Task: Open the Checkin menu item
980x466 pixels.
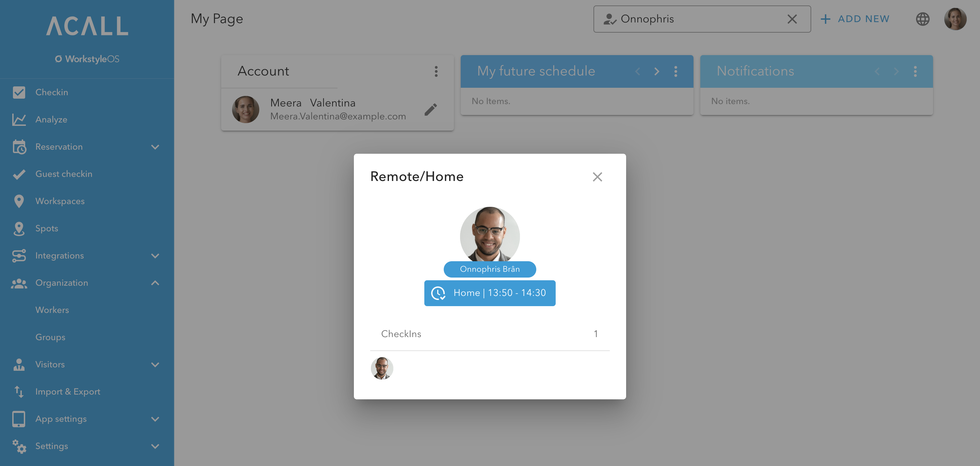Action: pos(87,93)
